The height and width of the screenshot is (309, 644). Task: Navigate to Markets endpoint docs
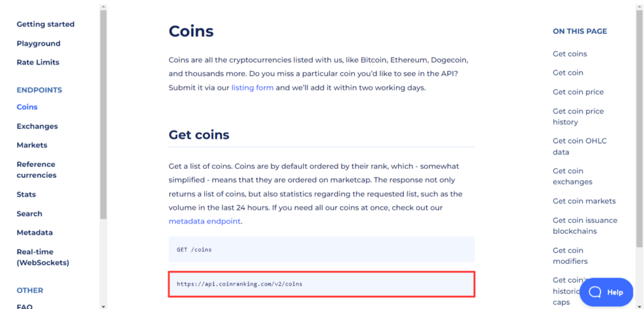click(x=31, y=145)
